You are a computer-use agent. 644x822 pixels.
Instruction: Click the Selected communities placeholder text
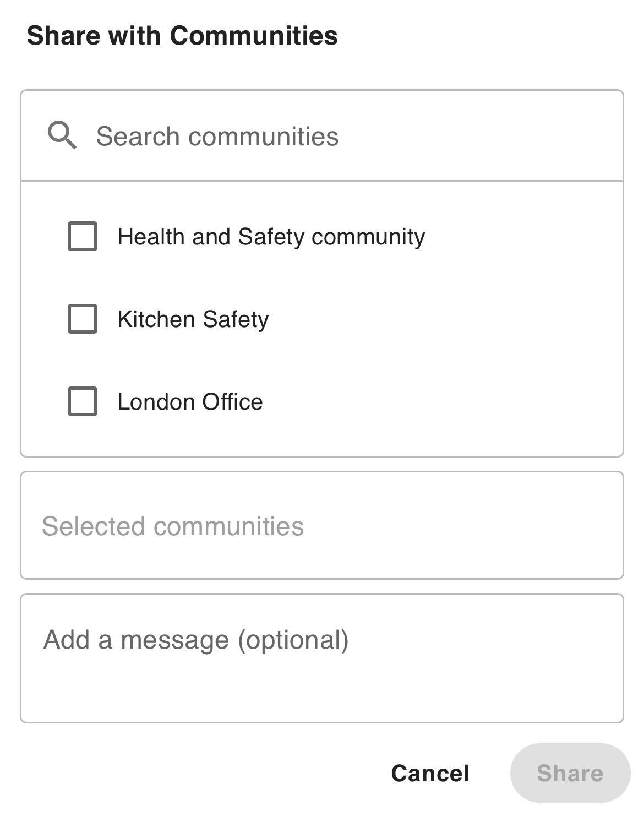pyautogui.click(x=173, y=526)
